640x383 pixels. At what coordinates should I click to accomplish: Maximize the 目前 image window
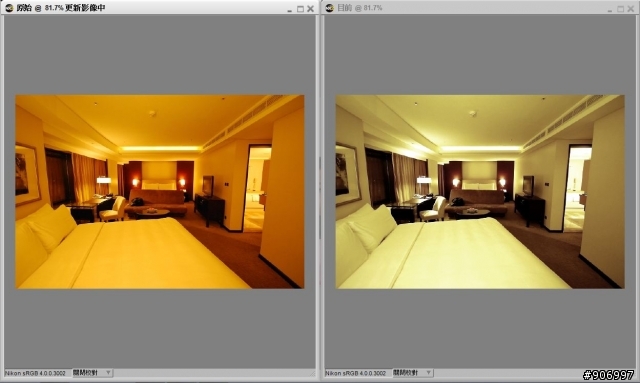pos(621,9)
